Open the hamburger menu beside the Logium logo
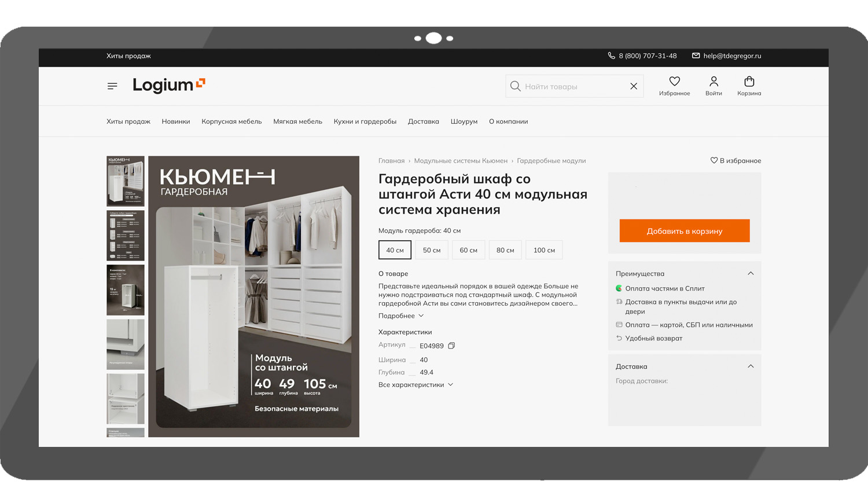 click(112, 86)
